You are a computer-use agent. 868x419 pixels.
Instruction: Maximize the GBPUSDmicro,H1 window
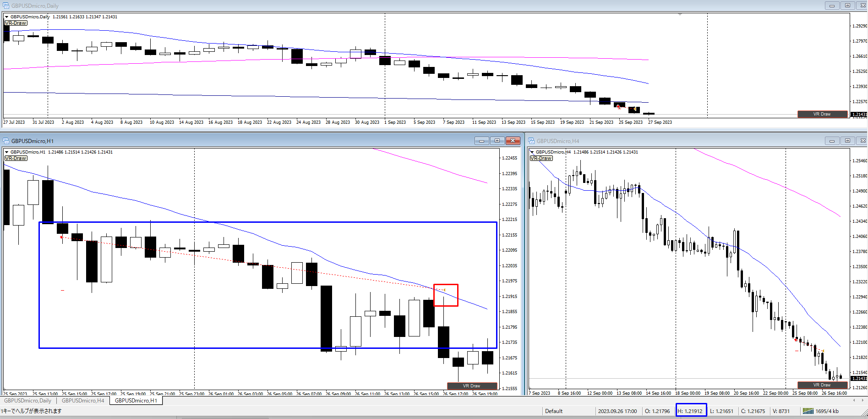pyautogui.click(x=497, y=141)
